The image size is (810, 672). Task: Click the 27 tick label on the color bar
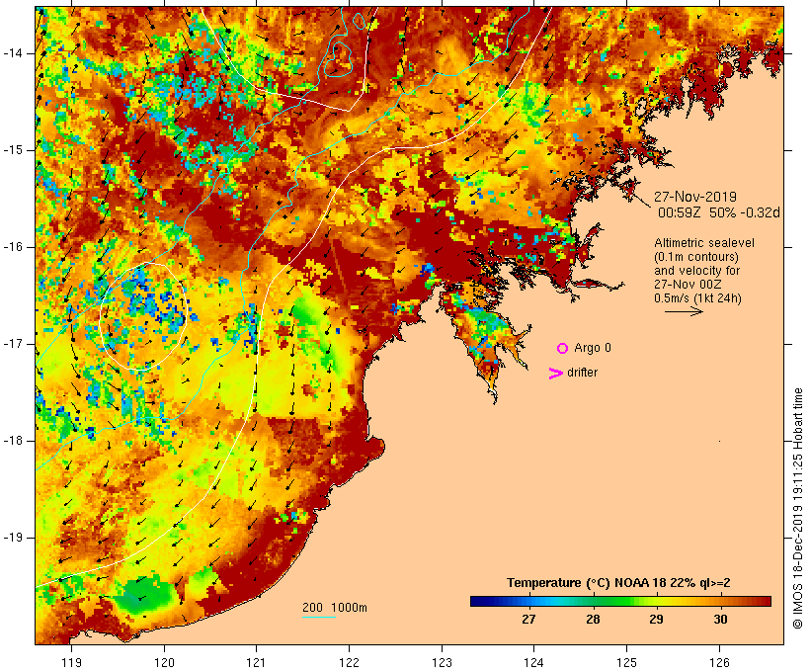(528, 620)
